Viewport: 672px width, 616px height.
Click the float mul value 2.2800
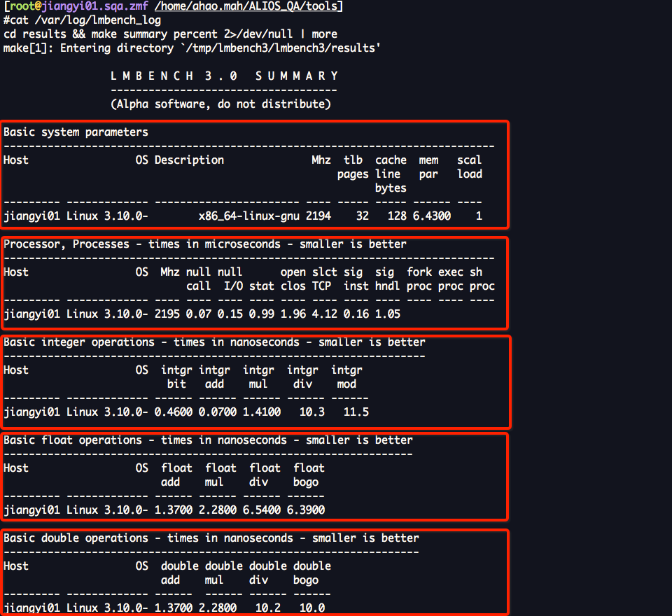point(217,510)
